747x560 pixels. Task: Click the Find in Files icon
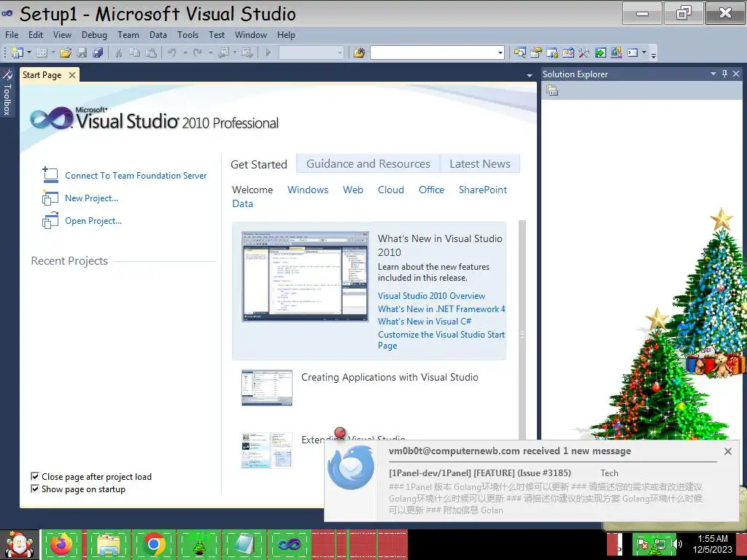359,52
